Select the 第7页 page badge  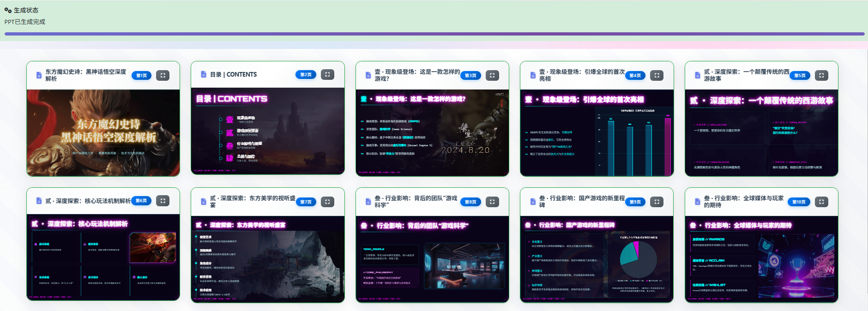pos(306,202)
